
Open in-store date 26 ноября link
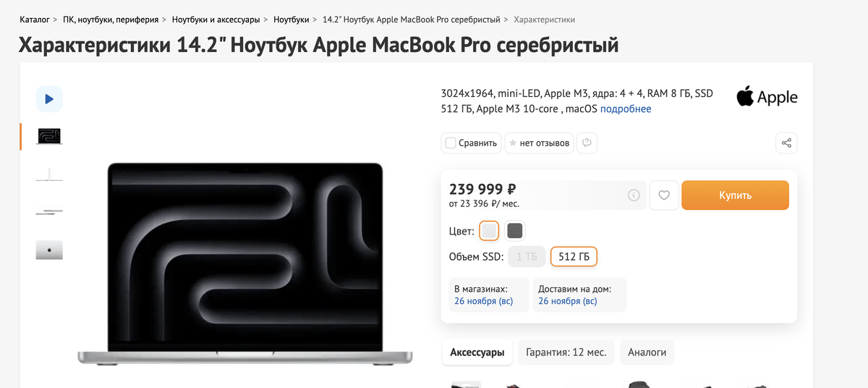pyautogui.click(x=483, y=301)
